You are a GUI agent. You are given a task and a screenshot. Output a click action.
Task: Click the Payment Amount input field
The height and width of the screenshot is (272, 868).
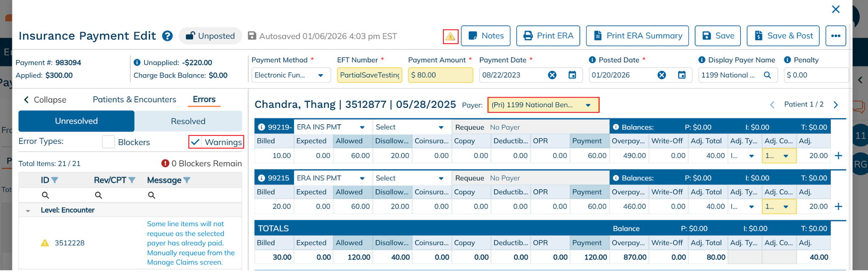[x=440, y=75]
